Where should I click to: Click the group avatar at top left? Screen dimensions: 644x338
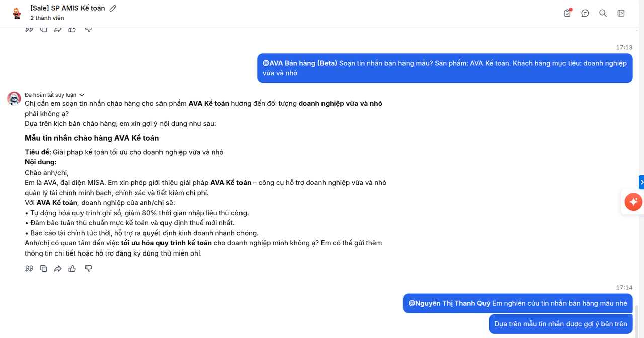click(17, 13)
